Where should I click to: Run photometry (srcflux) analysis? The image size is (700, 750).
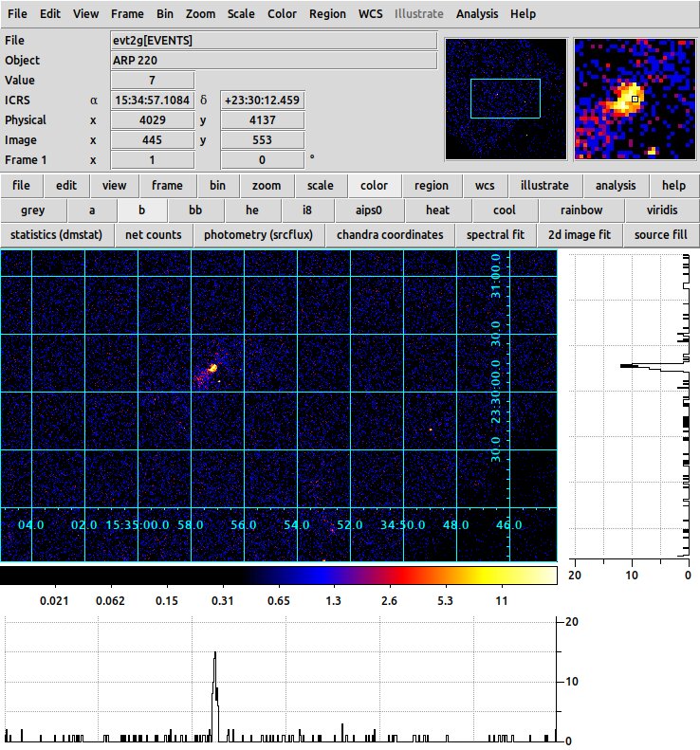point(258,235)
